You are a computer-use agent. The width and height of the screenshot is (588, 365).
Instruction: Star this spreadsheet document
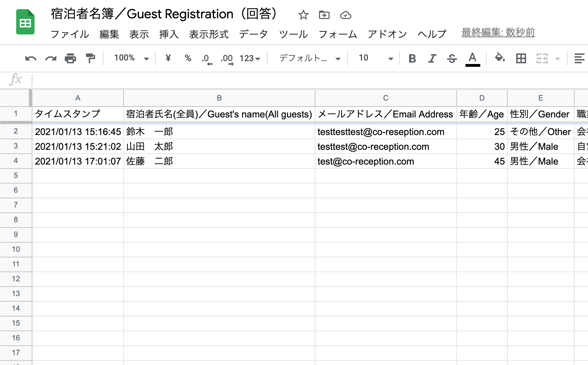303,15
